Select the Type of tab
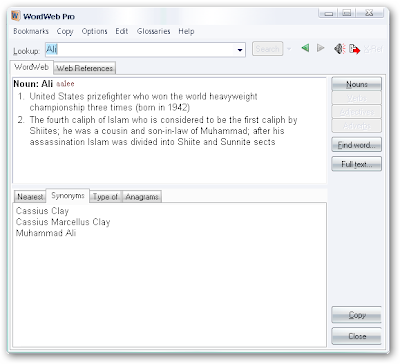The height and width of the screenshot is (364, 400). (x=105, y=197)
